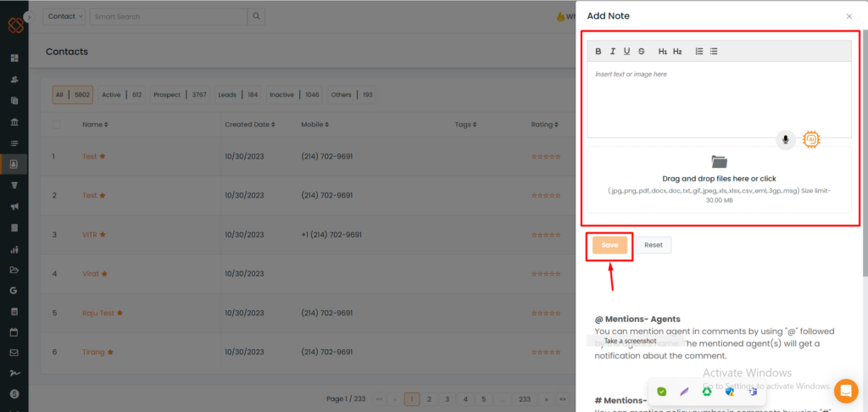Apply Heading 2 style in note editor
Screen dimensions: 868x412
tap(677, 52)
